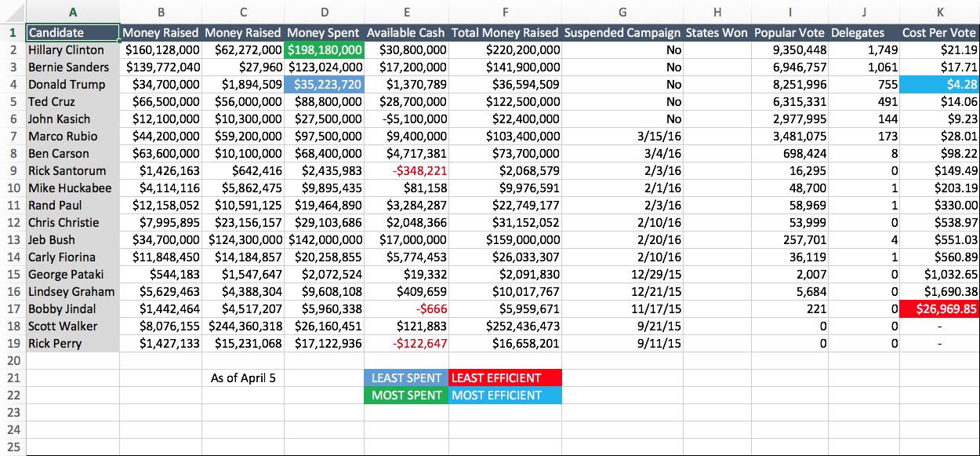
Task: Select row 4 containing Donald Trump
Action: point(12,84)
